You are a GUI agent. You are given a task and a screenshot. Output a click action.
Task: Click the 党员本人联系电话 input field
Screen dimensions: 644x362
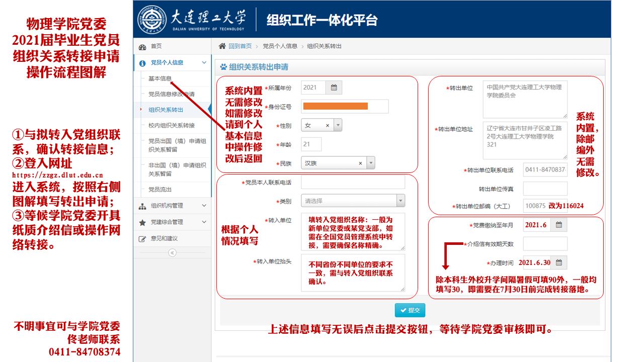[x=353, y=182]
